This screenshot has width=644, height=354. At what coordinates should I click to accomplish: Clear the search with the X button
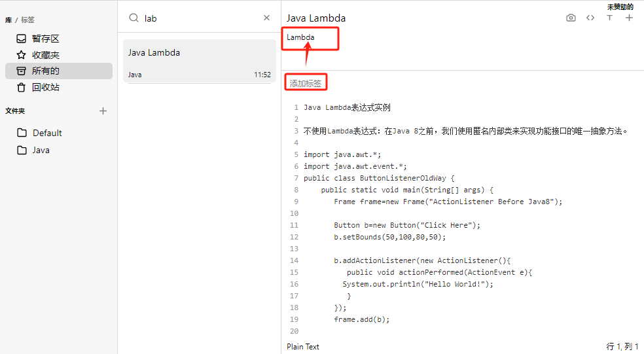tap(266, 18)
